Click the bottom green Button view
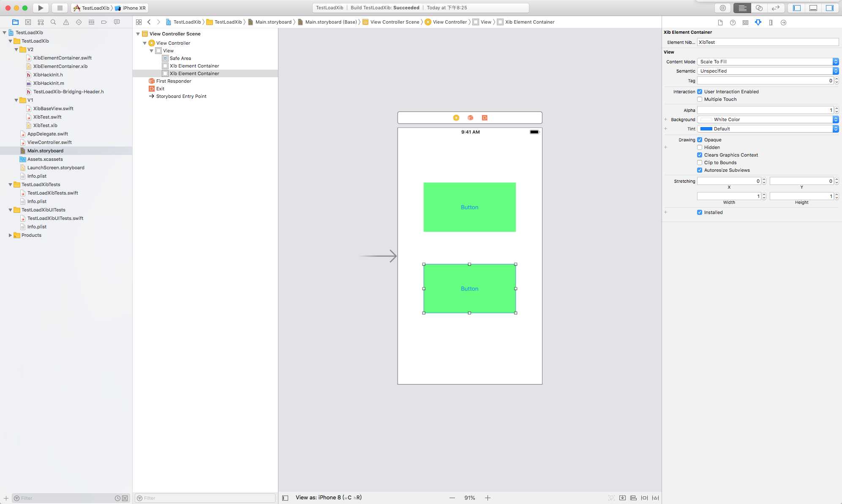The width and height of the screenshot is (842, 504). (470, 289)
